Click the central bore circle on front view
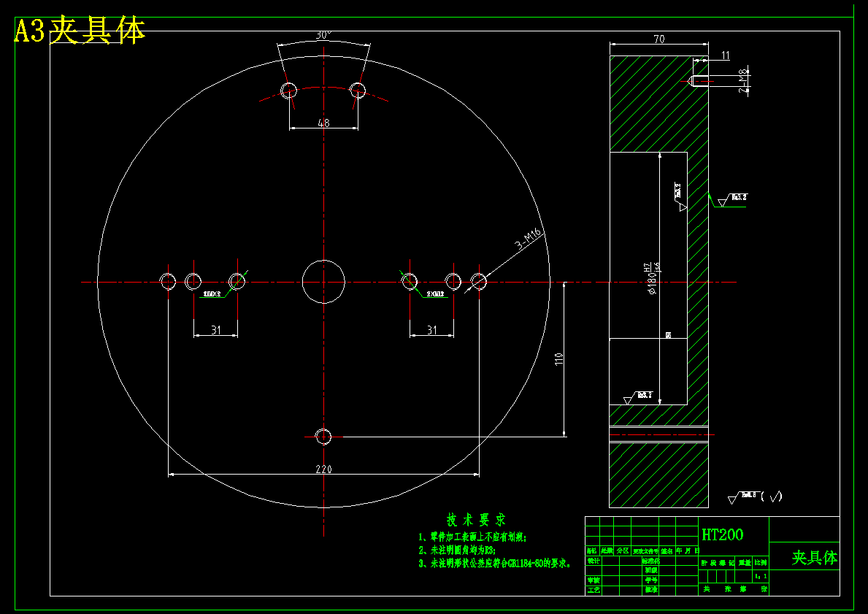The width and height of the screenshot is (868, 614). coord(323,282)
